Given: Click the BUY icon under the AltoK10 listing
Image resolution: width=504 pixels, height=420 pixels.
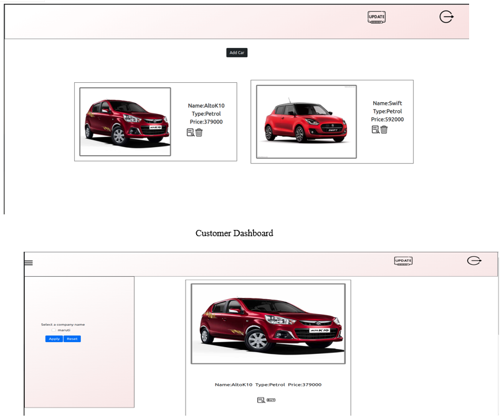Looking at the screenshot, I should tap(271, 400).
